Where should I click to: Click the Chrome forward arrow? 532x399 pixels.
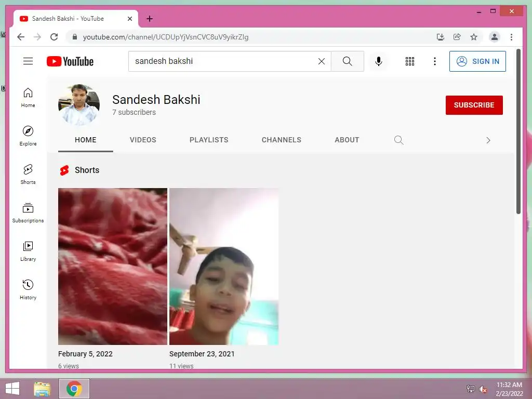(x=37, y=37)
